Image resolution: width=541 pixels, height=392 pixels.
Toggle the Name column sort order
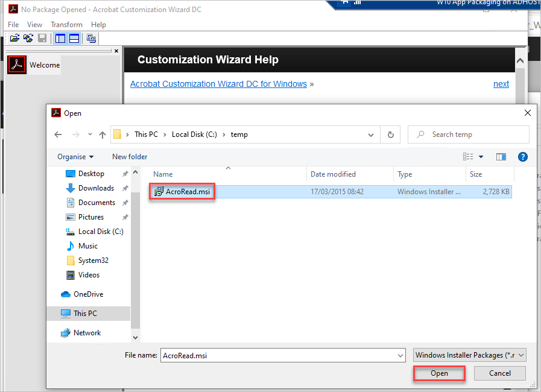click(163, 174)
